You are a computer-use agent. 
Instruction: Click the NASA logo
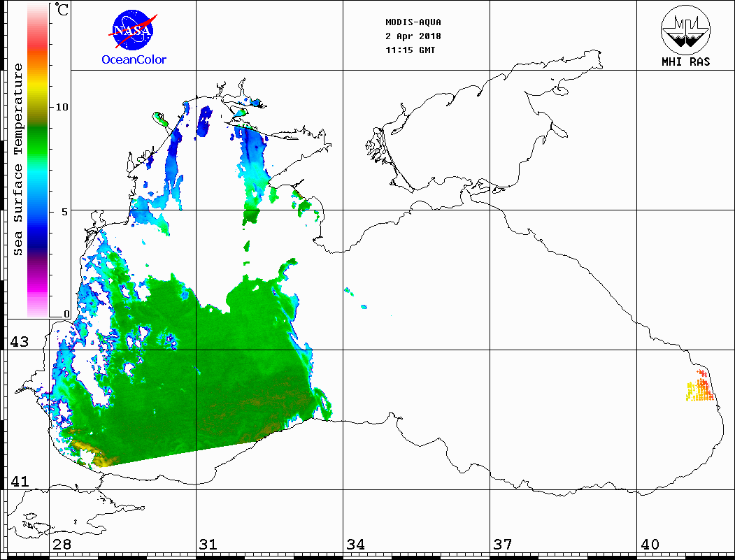click(133, 30)
